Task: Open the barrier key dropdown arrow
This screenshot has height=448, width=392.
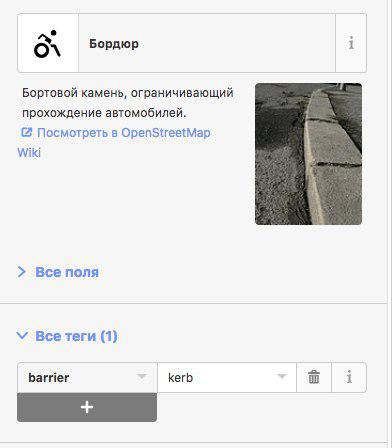Action: point(142,377)
